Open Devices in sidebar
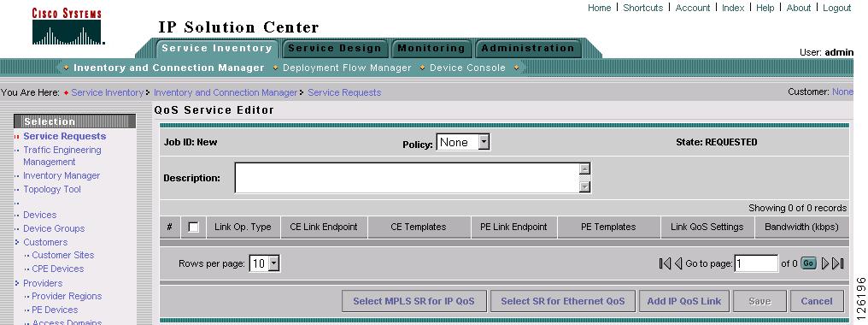The width and height of the screenshot is (868, 325). click(x=40, y=215)
